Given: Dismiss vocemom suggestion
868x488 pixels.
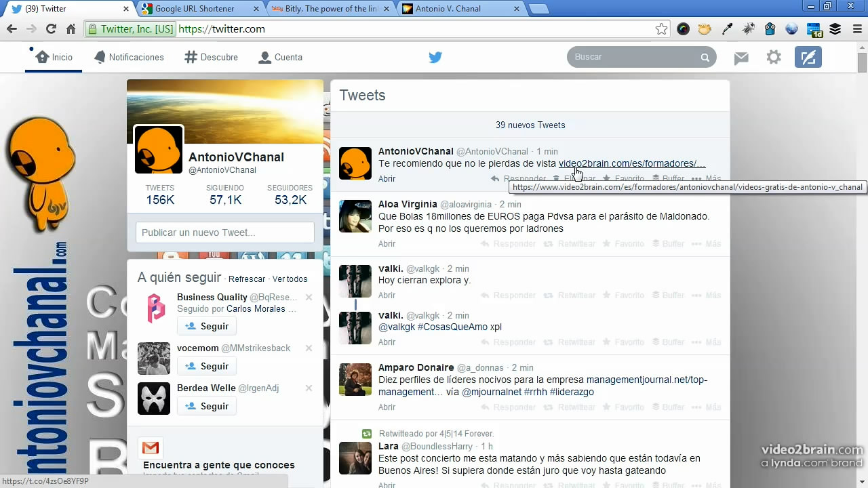Looking at the screenshot, I should (x=309, y=348).
